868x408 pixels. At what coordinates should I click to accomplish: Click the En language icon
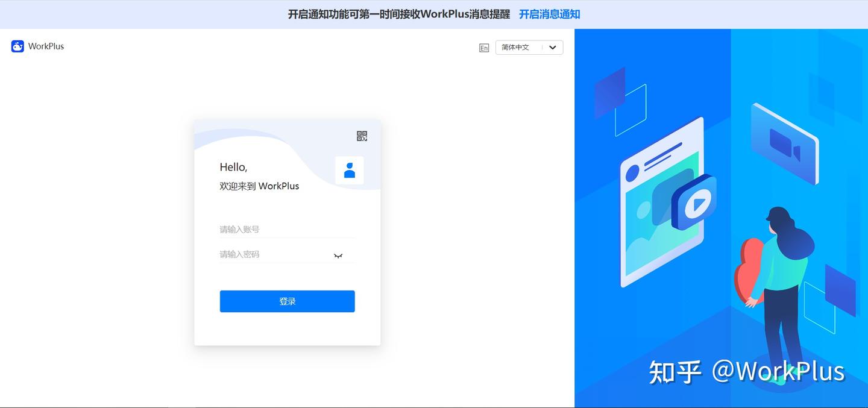click(484, 47)
